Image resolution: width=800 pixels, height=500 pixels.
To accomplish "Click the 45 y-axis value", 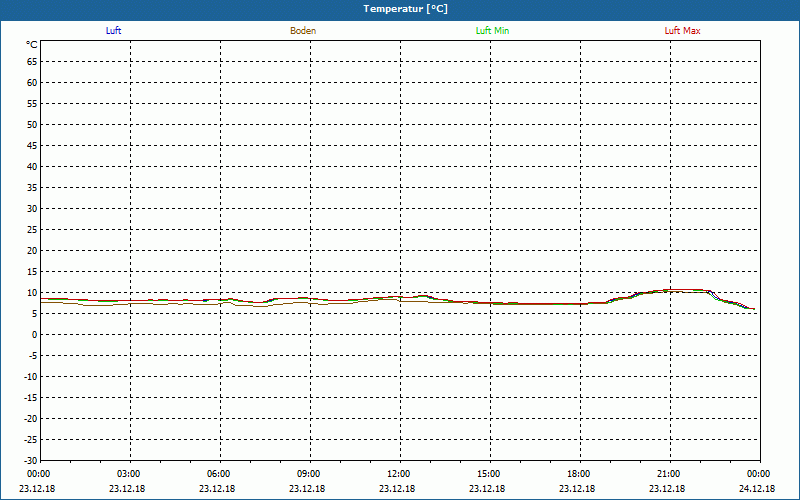I will (32, 145).
